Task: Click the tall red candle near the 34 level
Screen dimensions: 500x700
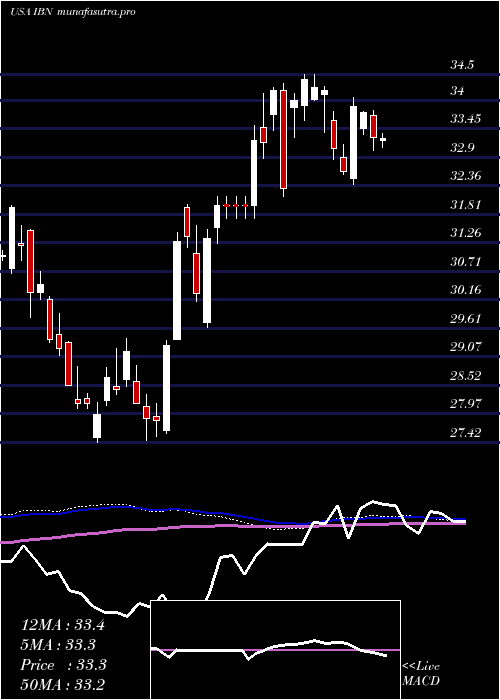Action: pos(283,139)
